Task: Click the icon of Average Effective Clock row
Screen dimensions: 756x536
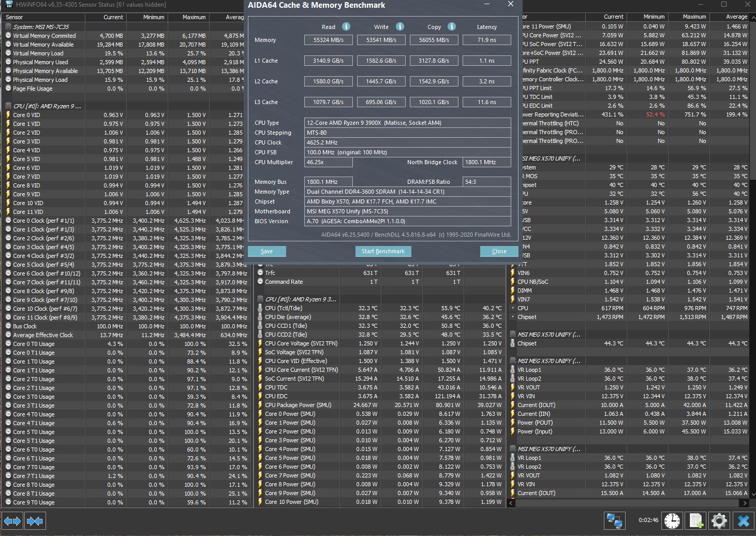Action: [x=8, y=335]
